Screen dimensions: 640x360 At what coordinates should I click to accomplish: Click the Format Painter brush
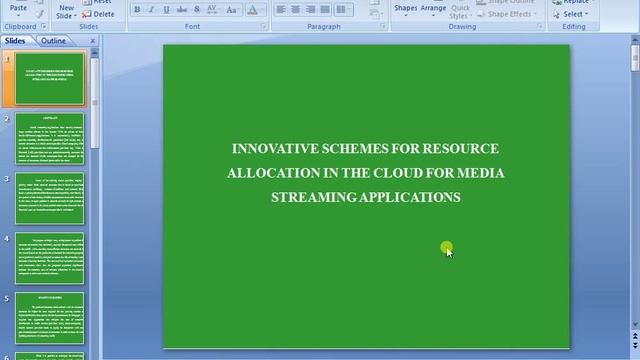[39, 15]
